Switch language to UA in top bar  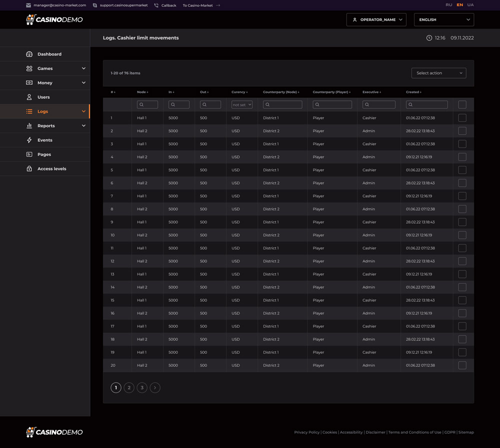470,5
